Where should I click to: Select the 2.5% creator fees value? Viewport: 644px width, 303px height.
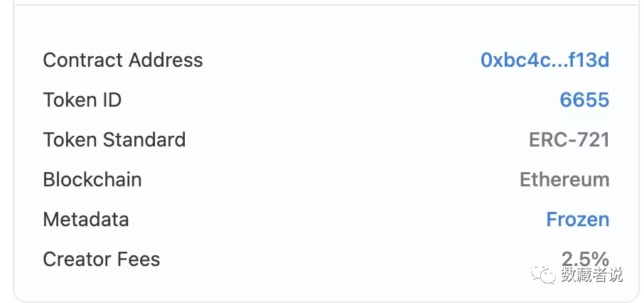585,259
